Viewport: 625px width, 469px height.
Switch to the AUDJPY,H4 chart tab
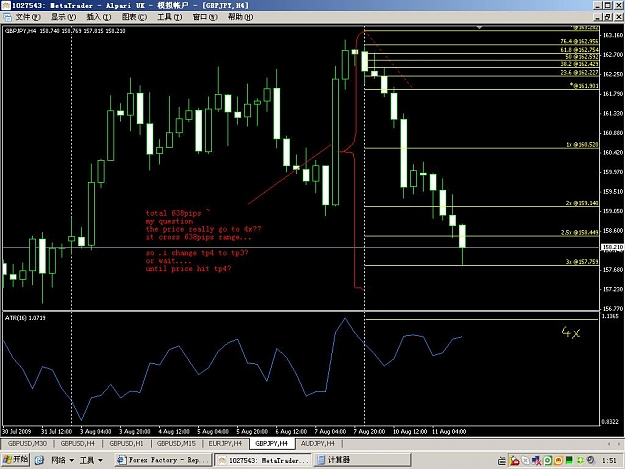[318, 443]
